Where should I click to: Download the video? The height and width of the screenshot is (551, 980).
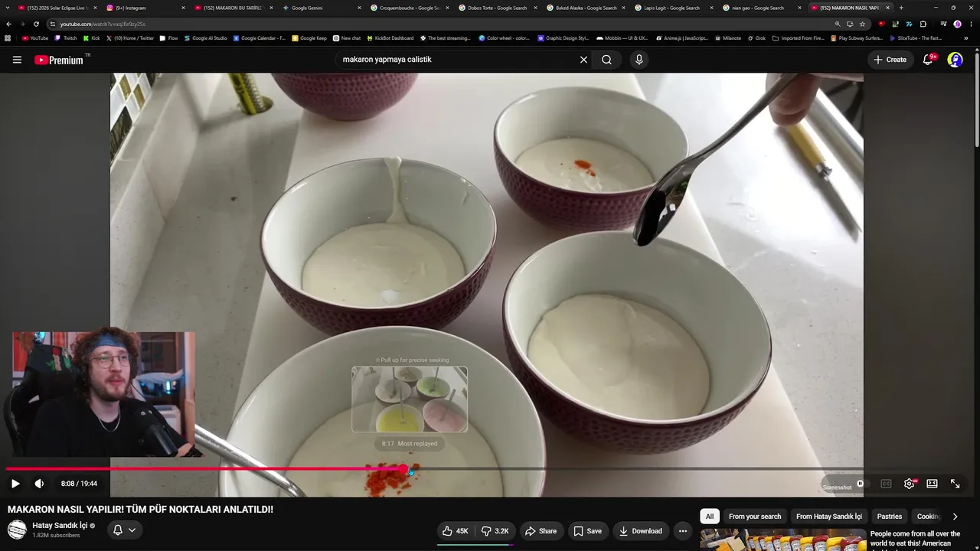click(x=640, y=531)
